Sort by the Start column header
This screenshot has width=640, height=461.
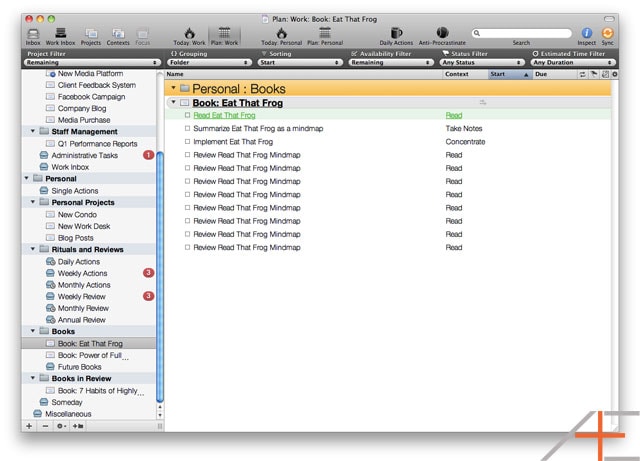tap(510, 74)
